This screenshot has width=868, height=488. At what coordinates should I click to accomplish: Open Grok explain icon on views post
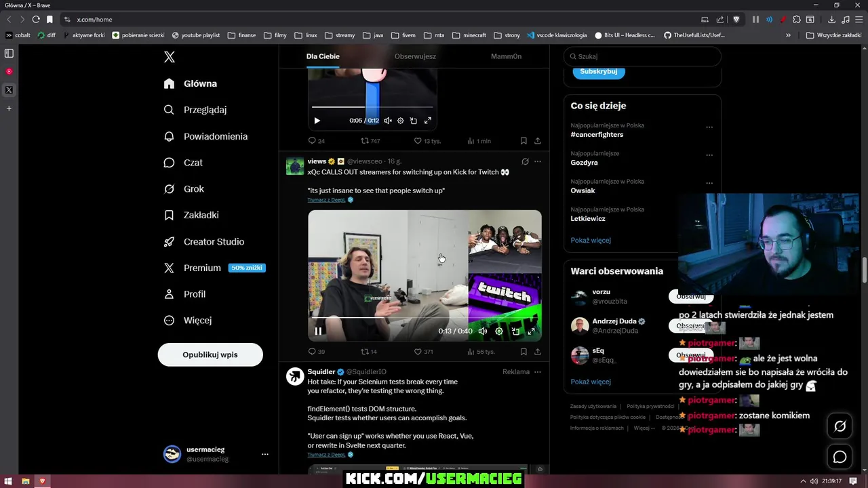pos(525,162)
